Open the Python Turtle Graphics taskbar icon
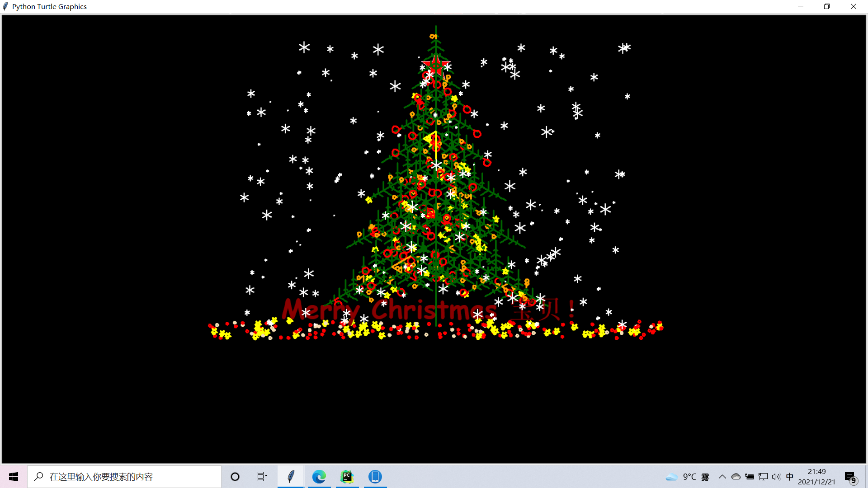868x488 pixels. pyautogui.click(x=290, y=476)
